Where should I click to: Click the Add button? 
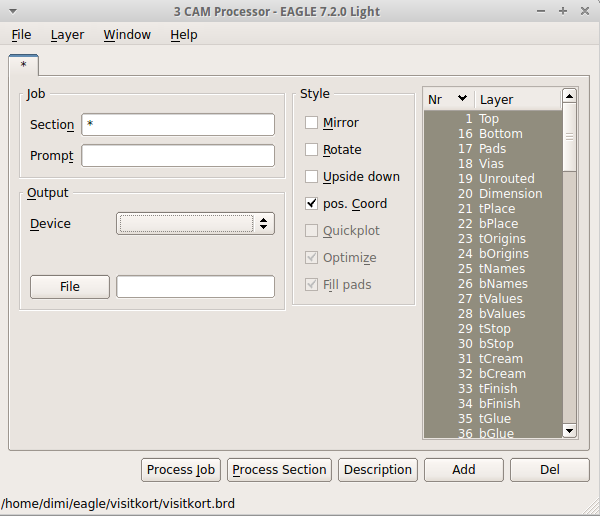464,470
